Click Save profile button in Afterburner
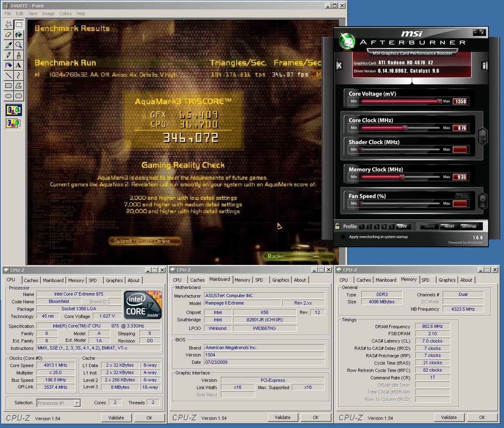 click(x=403, y=226)
